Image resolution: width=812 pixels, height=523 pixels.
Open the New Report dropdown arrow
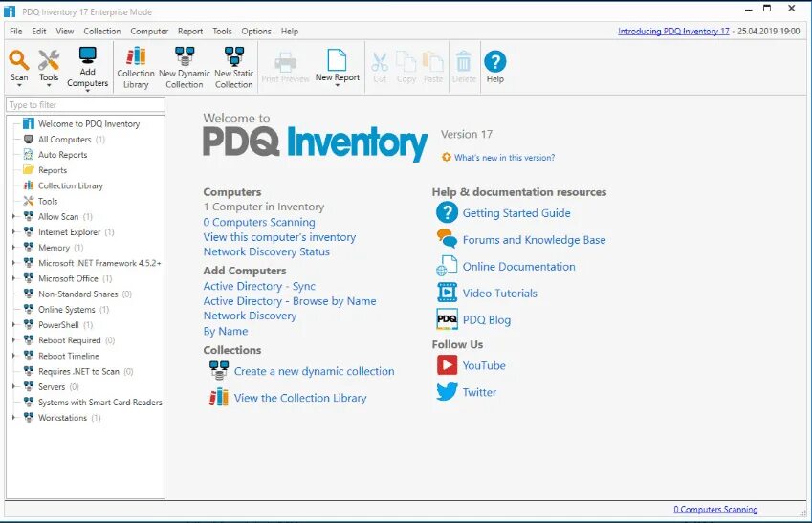pyautogui.click(x=337, y=86)
